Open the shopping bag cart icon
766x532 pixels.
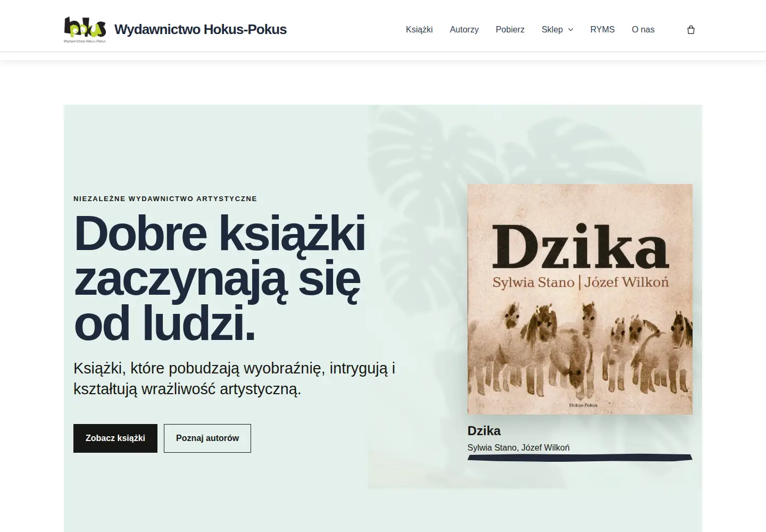691,30
